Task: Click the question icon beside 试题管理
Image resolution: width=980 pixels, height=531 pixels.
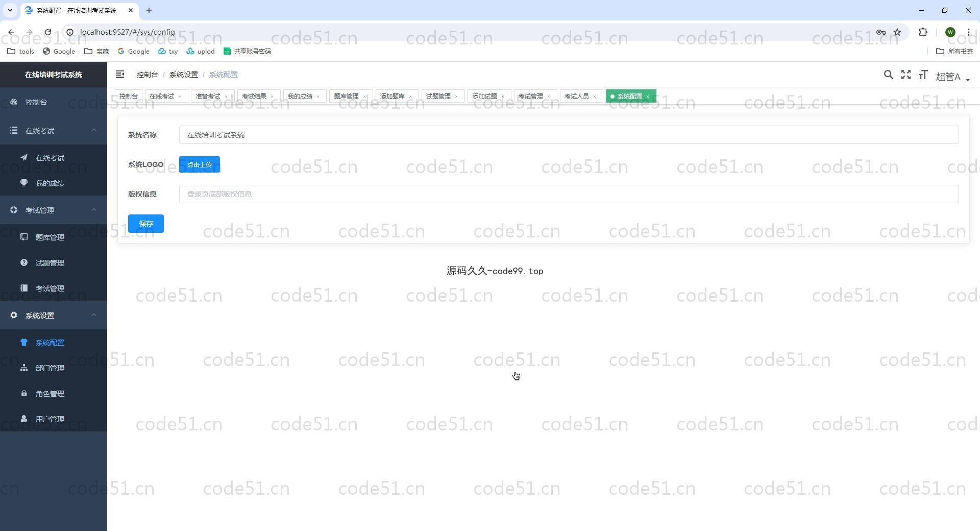Action: 24,262
